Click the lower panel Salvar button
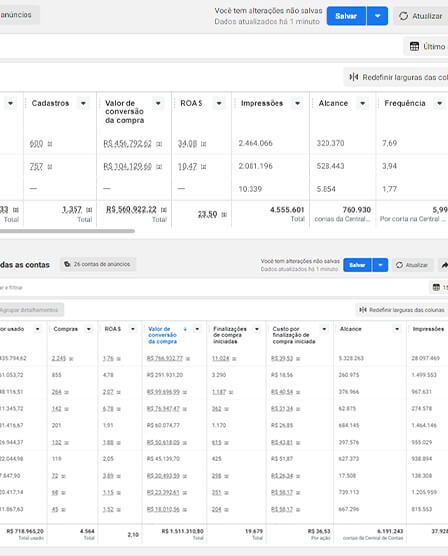 click(357, 265)
